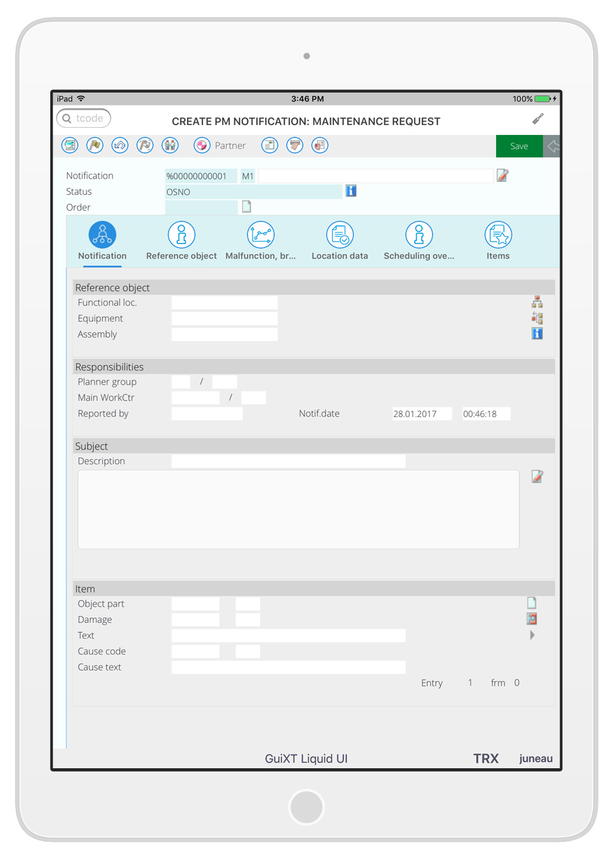Click the notification long text edit icon
This screenshot has width=616, height=866.
[502, 175]
